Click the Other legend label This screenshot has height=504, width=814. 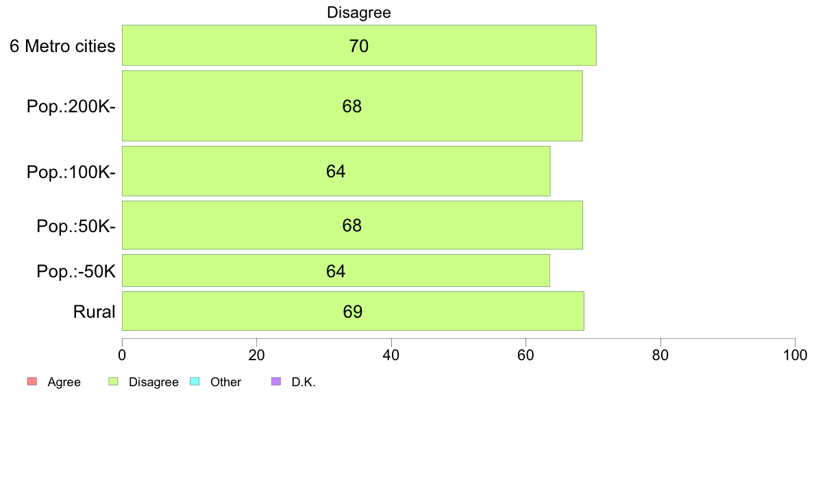coord(226,382)
